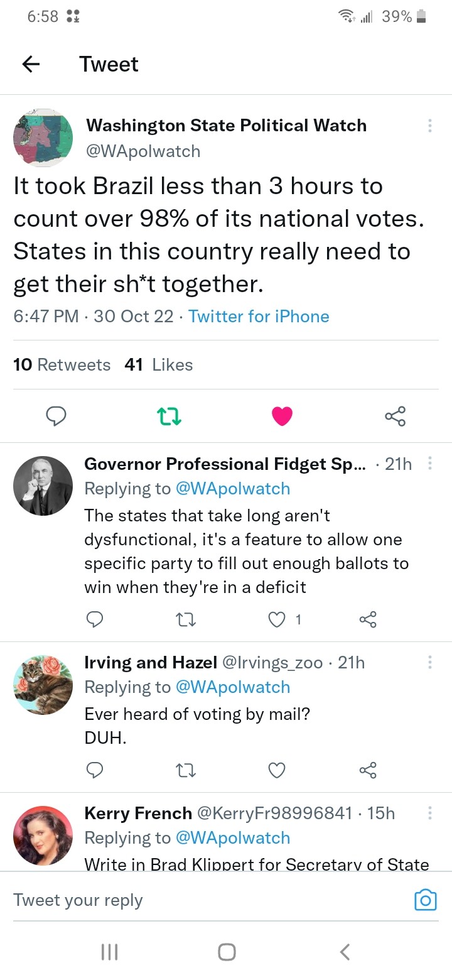Reply to the main WAPolWatch tweet
This screenshot has height=980, width=452.
pos(56,415)
